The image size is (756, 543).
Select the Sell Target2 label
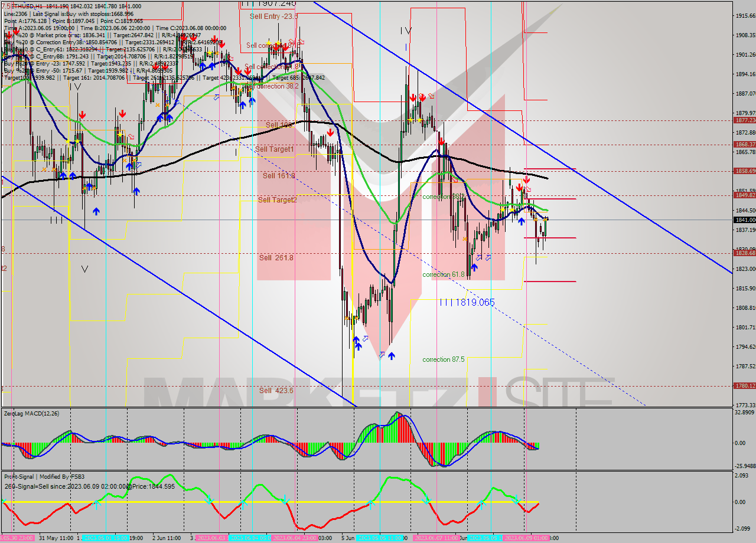point(277,200)
